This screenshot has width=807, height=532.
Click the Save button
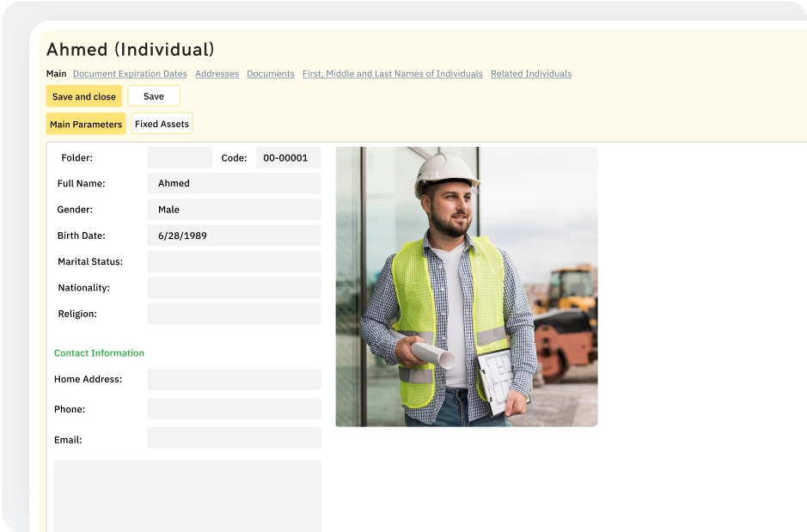(154, 96)
